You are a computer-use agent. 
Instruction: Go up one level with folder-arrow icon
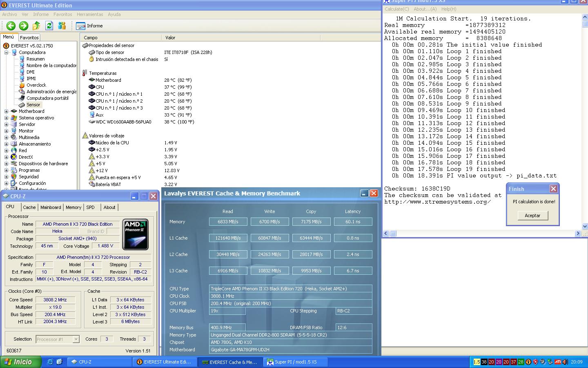[x=36, y=26]
